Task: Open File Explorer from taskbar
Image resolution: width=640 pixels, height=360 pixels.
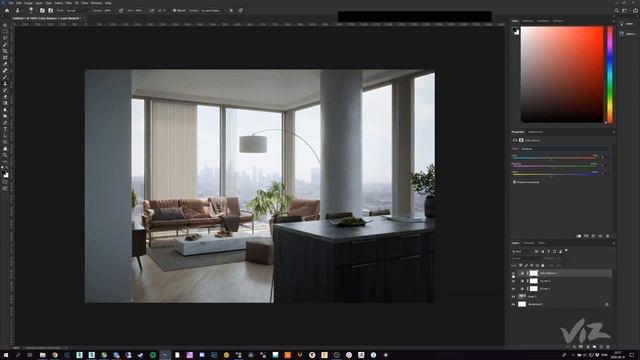Action: 42,355
